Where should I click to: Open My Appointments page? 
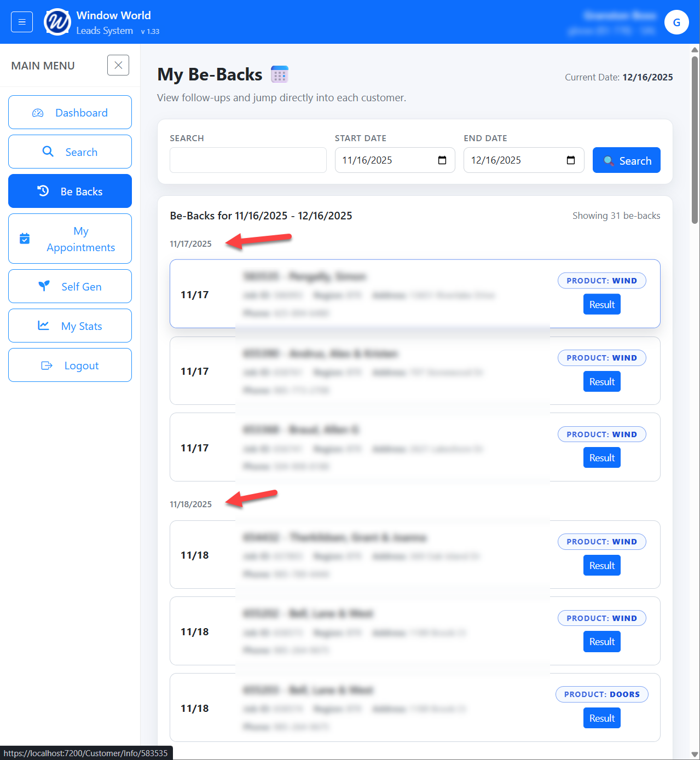pyautogui.click(x=70, y=239)
